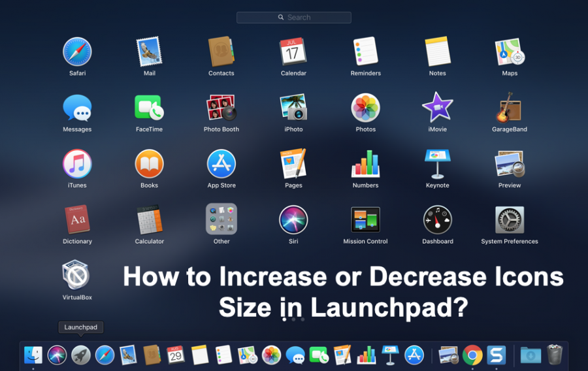Open the GarageBand app
Viewport: 588px width, 371px height.
pyautogui.click(x=509, y=108)
